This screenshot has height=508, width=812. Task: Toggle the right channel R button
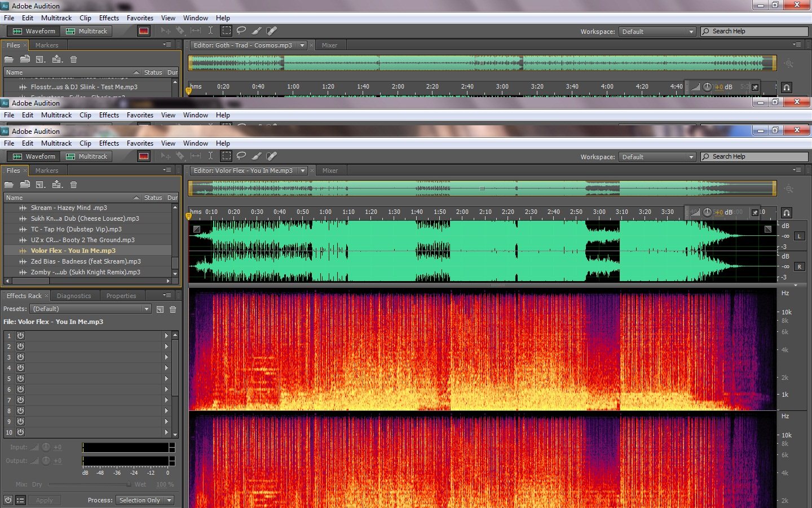click(800, 266)
